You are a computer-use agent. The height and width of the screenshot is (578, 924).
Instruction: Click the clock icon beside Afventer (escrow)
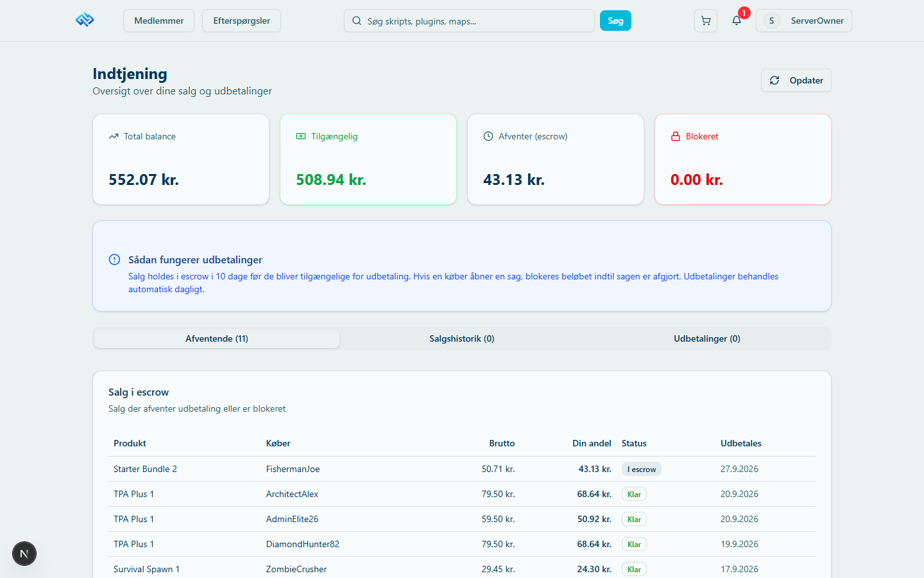488,136
